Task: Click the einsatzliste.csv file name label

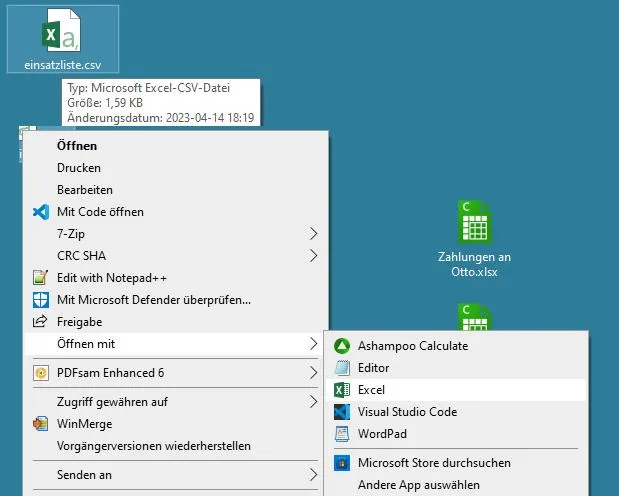Action: [63, 65]
